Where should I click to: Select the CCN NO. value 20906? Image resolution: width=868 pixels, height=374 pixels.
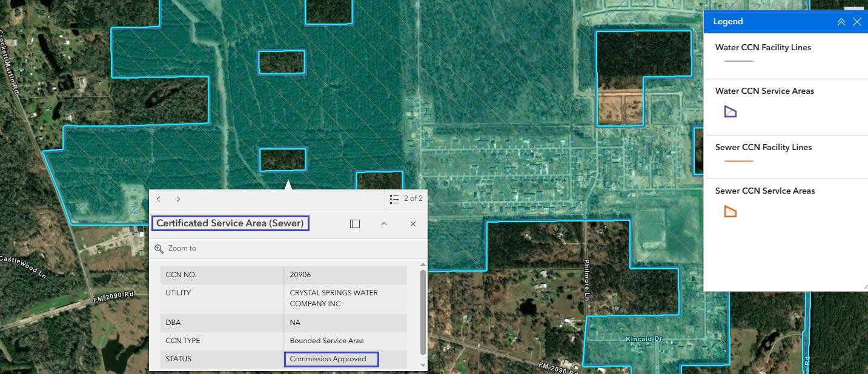point(300,275)
